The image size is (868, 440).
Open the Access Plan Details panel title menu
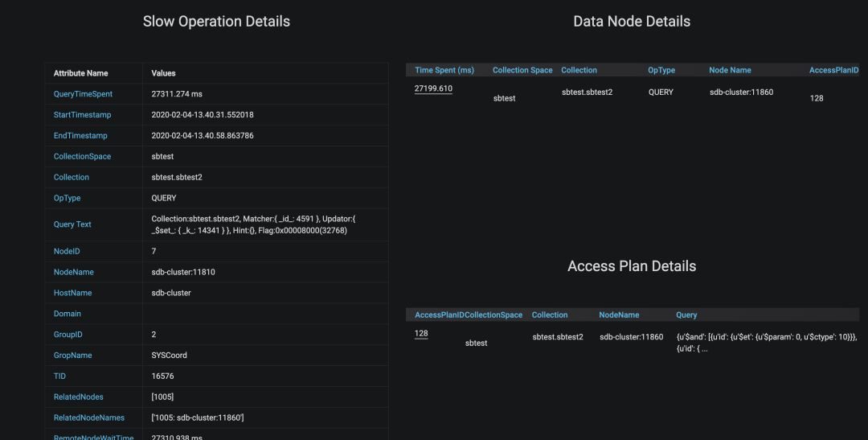click(x=631, y=266)
